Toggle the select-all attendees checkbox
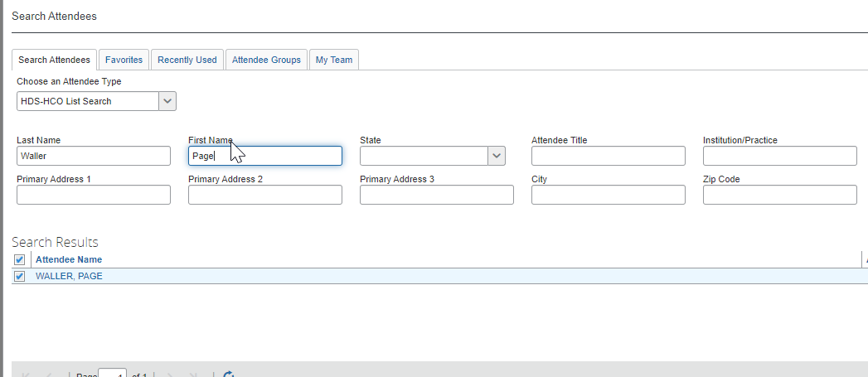Viewport: 868px width, 377px height. [x=20, y=260]
